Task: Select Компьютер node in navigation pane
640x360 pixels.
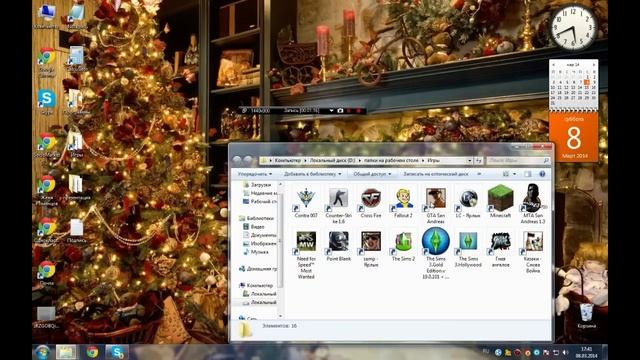Action: pyautogui.click(x=256, y=286)
